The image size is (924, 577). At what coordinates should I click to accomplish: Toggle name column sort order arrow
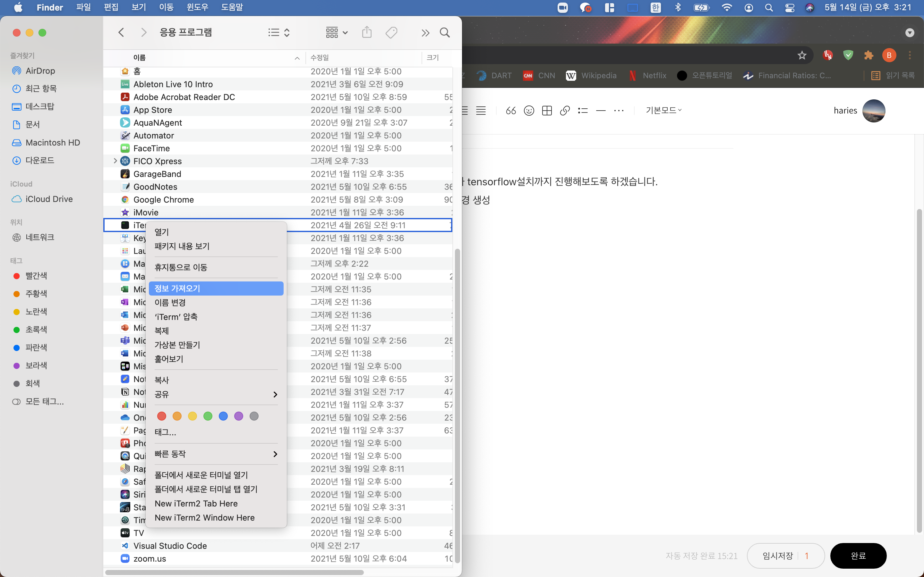click(x=297, y=58)
